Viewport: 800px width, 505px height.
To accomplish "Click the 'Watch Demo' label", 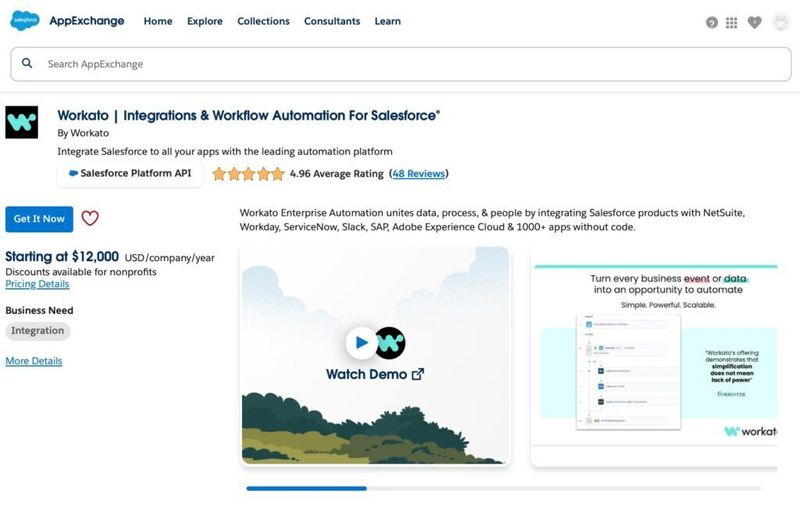I will (x=366, y=374).
